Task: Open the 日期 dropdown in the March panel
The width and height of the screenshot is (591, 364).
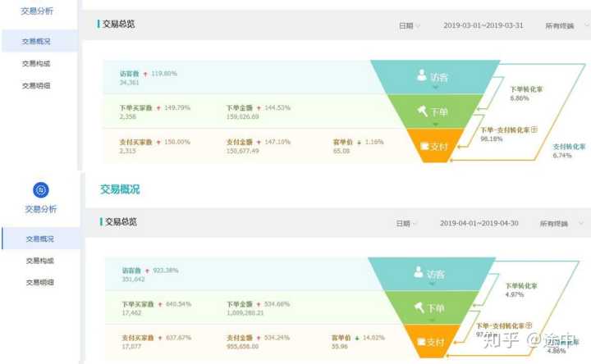Action: pyautogui.click(x=410, y=25)
